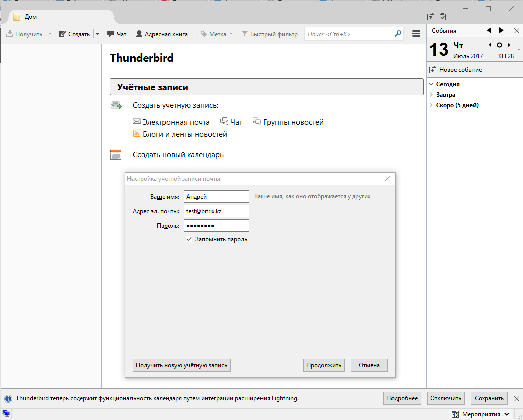The width and height of the screenshot is (523, 420).
Task: Click the small previous-day arrow by Чт
Action: point(490,45)
